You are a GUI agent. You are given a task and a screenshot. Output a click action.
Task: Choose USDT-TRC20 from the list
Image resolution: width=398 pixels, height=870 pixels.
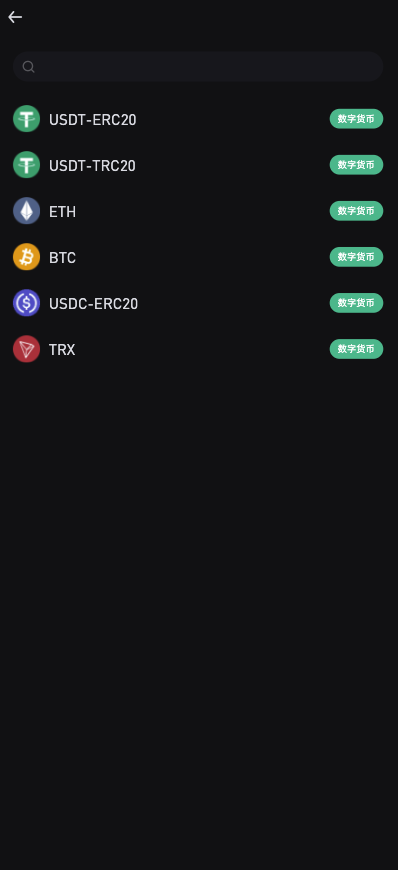[92, 165]
